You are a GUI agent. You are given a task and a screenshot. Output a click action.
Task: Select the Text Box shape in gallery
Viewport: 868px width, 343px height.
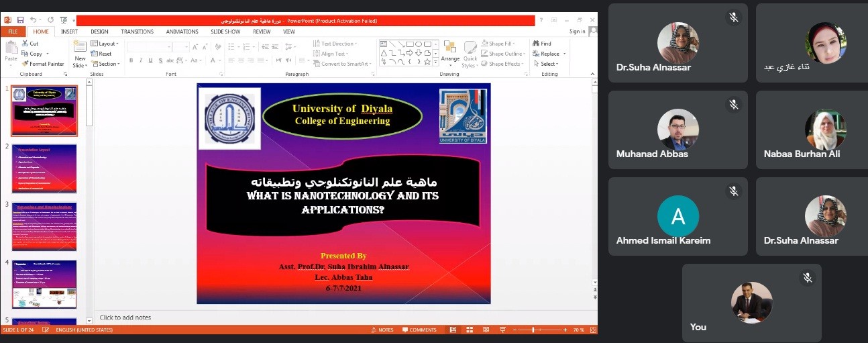[384, 44]
